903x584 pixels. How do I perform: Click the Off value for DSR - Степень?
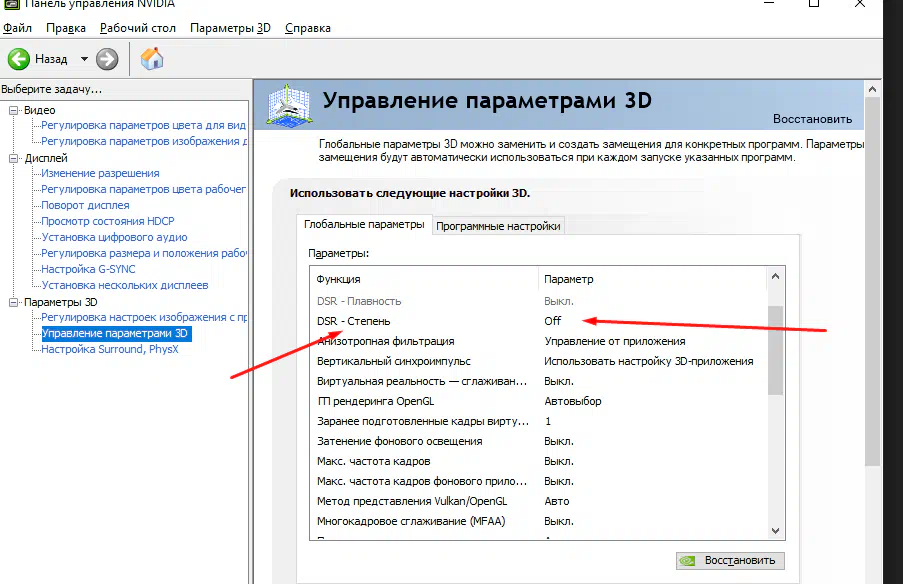click(552, 321)
